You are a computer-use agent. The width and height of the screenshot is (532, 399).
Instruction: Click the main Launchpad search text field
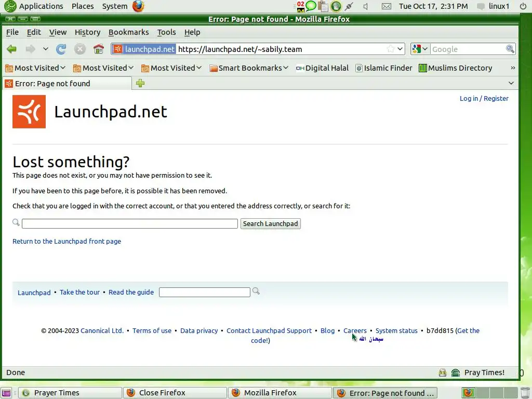[129, 223]
